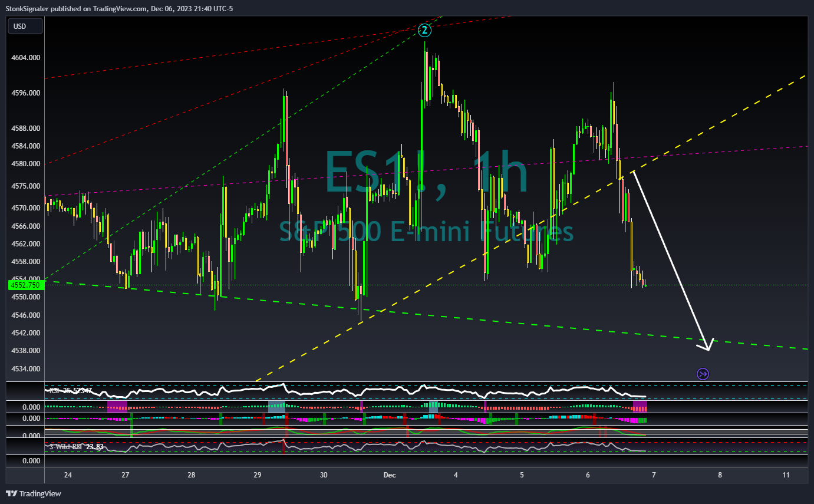Select the 3-Wild RSI 23.83 indicator label
The height and width of the screenshot is (504, 814).
click(76, 447)
